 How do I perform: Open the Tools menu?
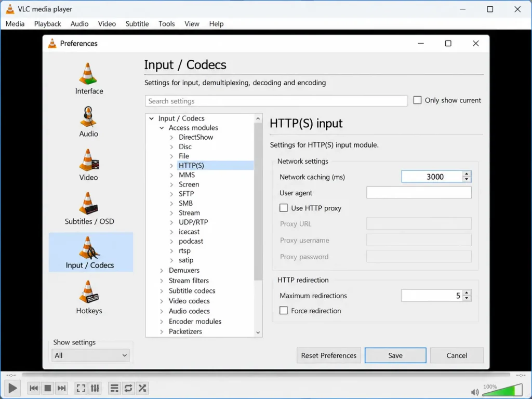167,24
